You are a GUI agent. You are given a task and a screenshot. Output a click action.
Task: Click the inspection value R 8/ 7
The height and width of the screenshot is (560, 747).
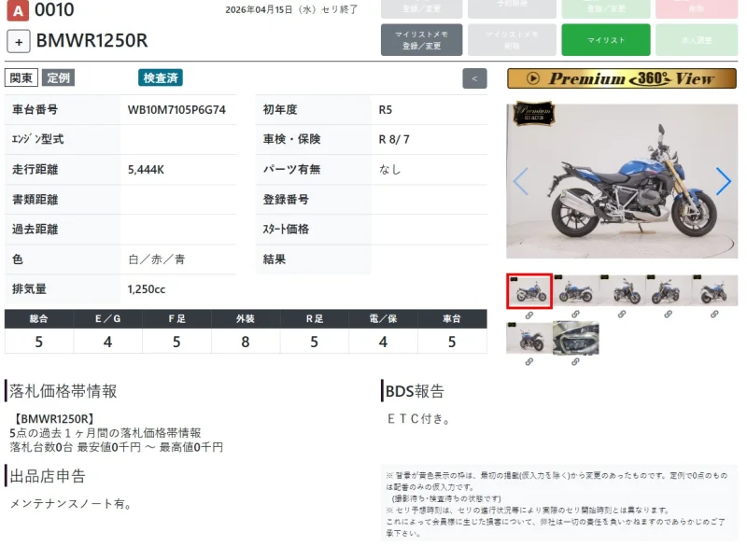coord(394,139)
